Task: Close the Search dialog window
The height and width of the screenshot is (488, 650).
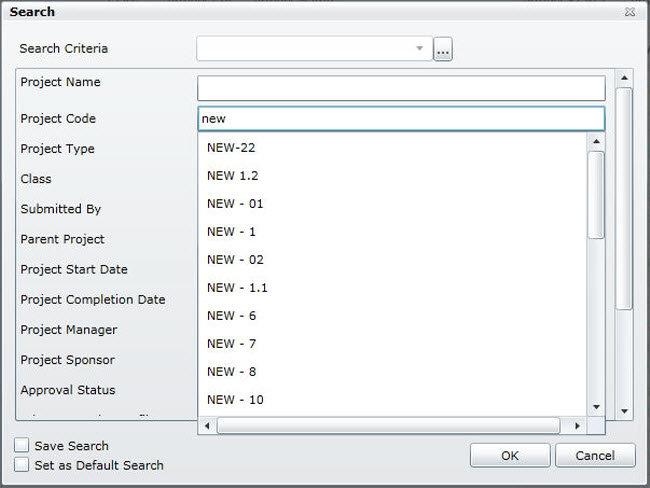Action: 628,12
